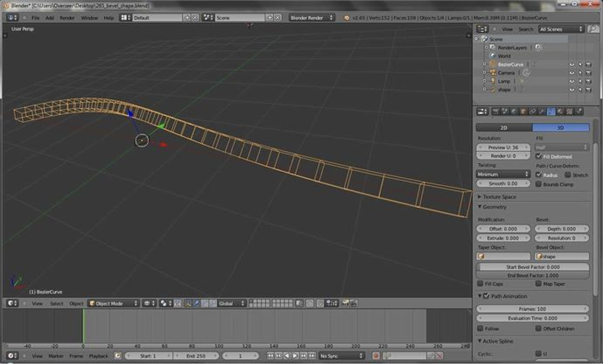Open the Info editor type selector

tap(12, 18)
